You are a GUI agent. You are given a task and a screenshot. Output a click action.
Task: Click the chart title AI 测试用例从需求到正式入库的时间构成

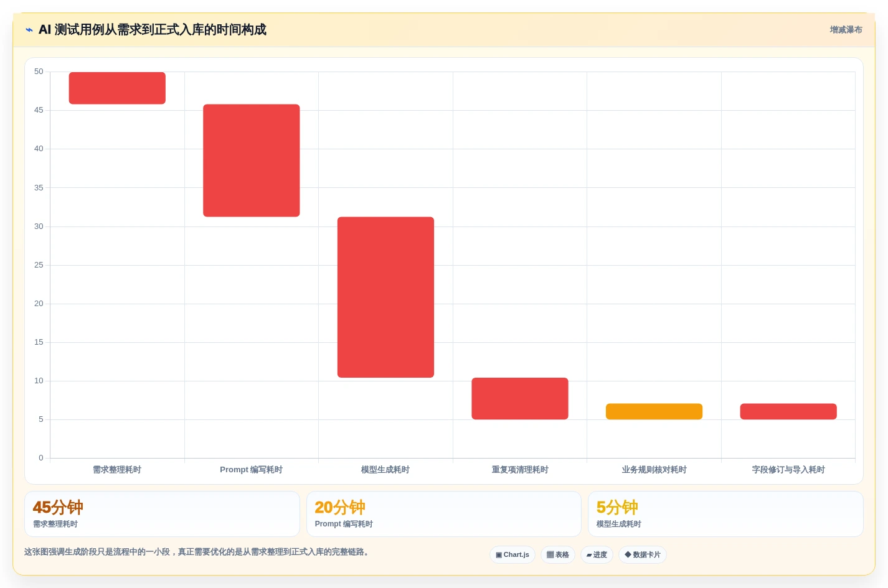[153, 30]
